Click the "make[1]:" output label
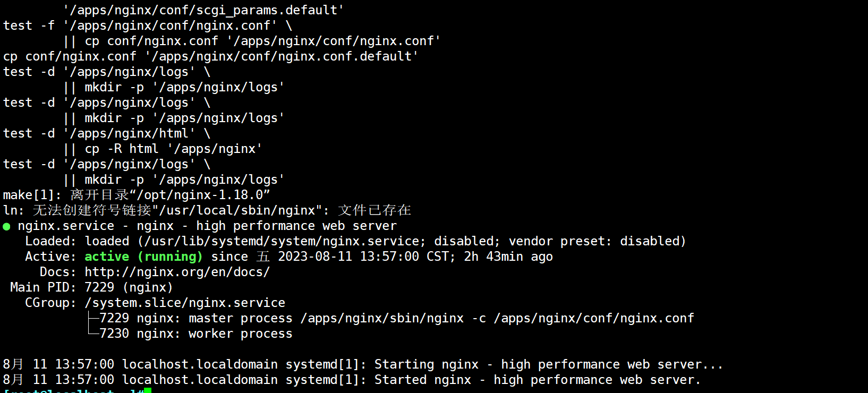The image size is (868, 393). tap(32, 195)
